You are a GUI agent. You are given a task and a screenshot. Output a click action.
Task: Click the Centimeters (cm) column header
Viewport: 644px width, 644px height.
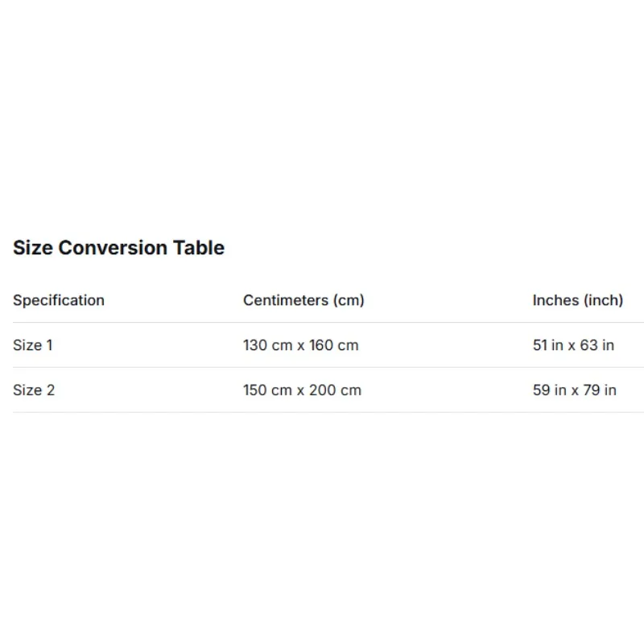(x=303, y=300)
